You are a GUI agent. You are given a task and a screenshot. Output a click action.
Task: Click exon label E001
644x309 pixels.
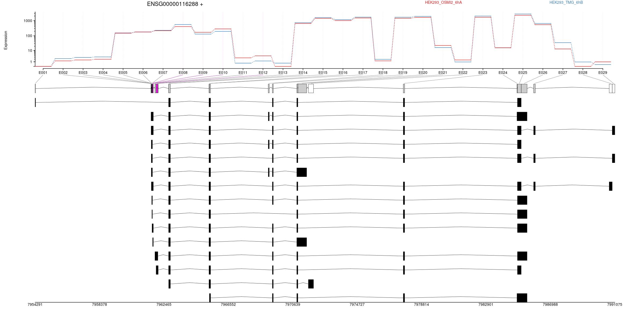pyautogui.click(x=43, y=73)
